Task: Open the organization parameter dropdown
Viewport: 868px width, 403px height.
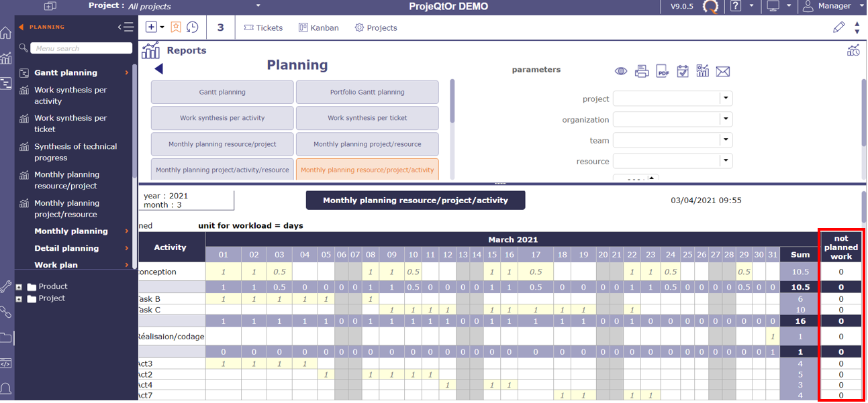Action: click(x=726, y=119)
